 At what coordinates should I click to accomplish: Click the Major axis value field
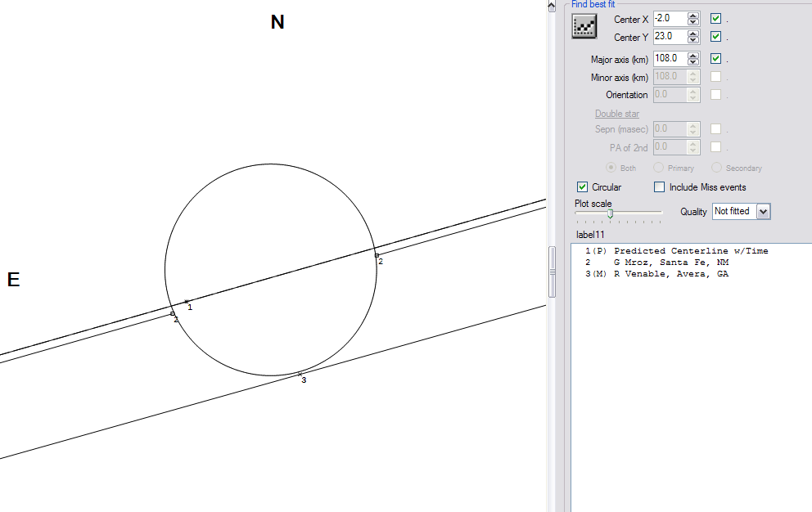(x=670, y=59)
